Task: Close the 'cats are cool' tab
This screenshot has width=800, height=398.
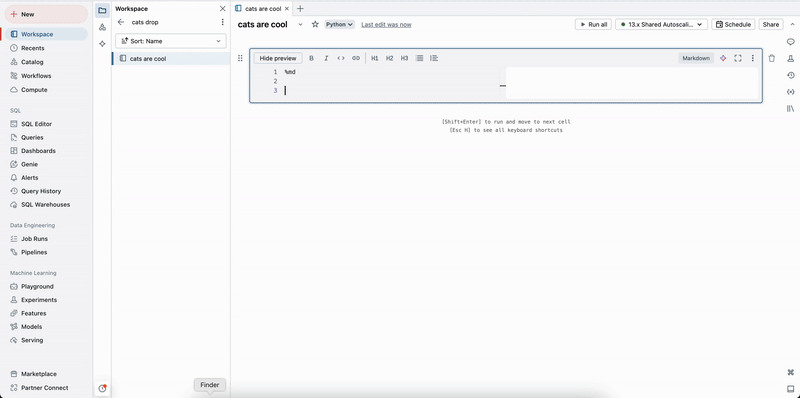Action: coord(287,9)
